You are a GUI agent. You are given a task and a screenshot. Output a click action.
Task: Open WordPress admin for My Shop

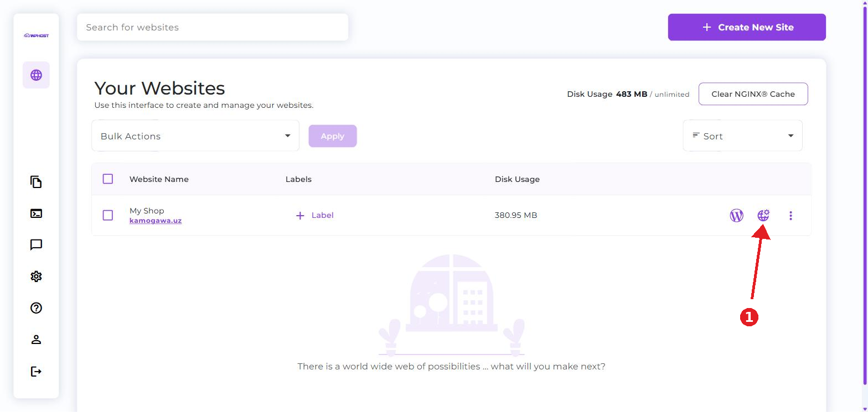tap(736, 216)
